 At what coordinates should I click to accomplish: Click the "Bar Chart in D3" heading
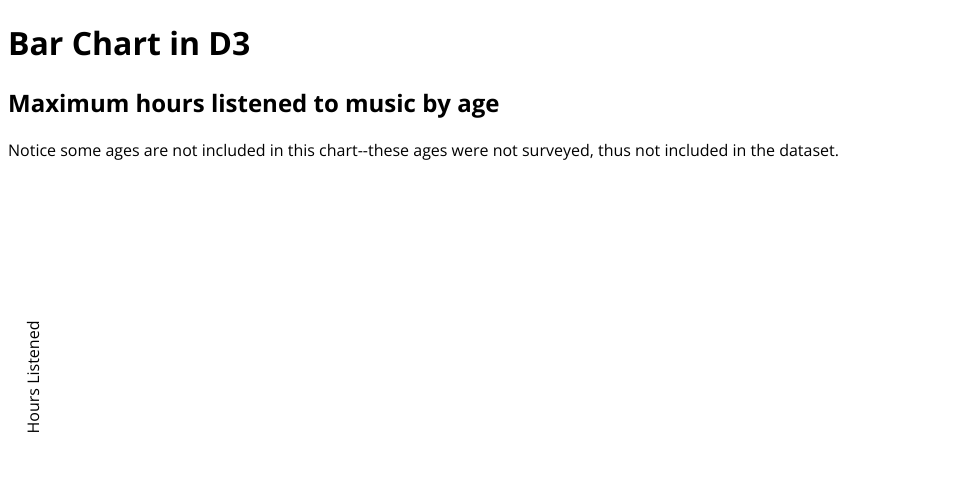(x=129, y=44)
